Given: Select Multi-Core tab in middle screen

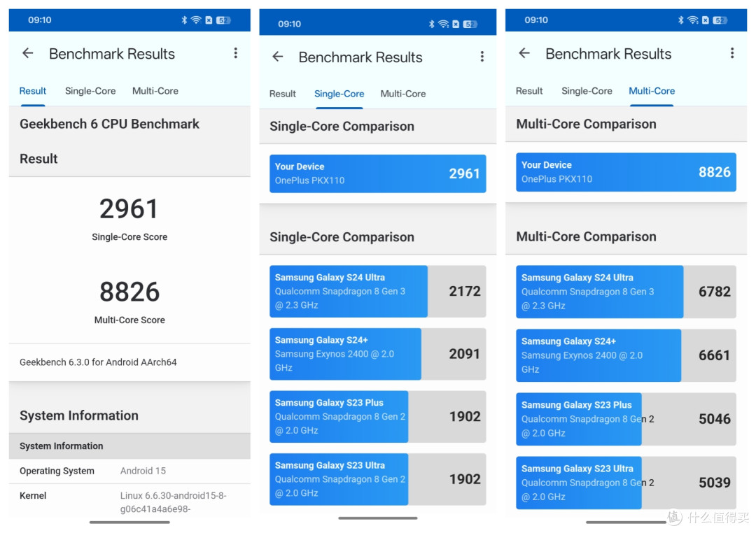Looking at the screenshot, I should pos(403,94).
